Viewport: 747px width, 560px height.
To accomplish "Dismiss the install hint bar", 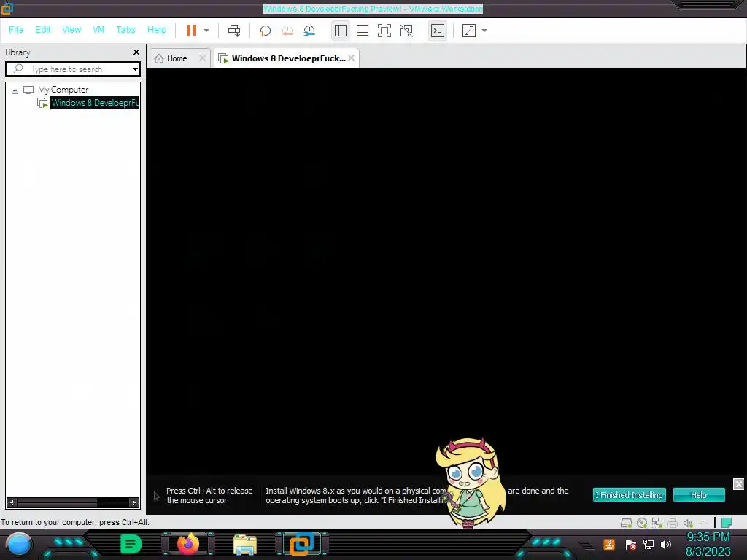I will 738,484.
